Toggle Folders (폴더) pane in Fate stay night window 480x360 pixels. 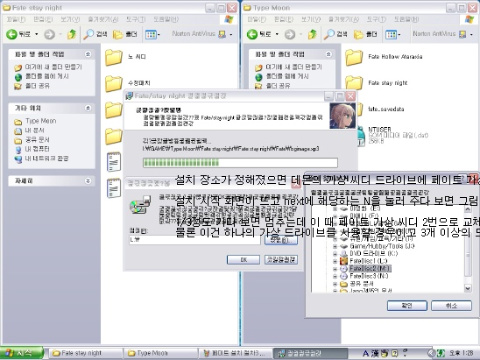125,34
